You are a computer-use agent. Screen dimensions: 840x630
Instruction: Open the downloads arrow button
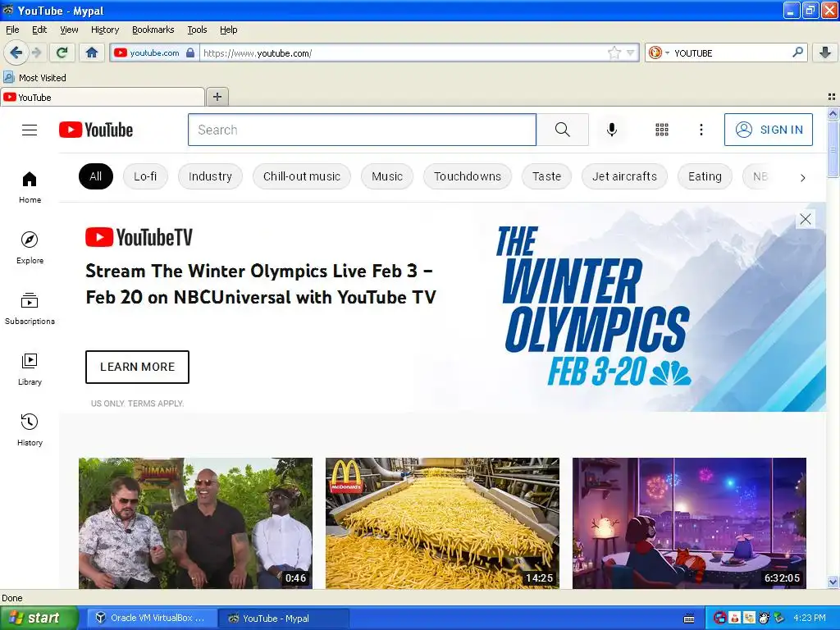pyautogui.click(x=825, y=52)
